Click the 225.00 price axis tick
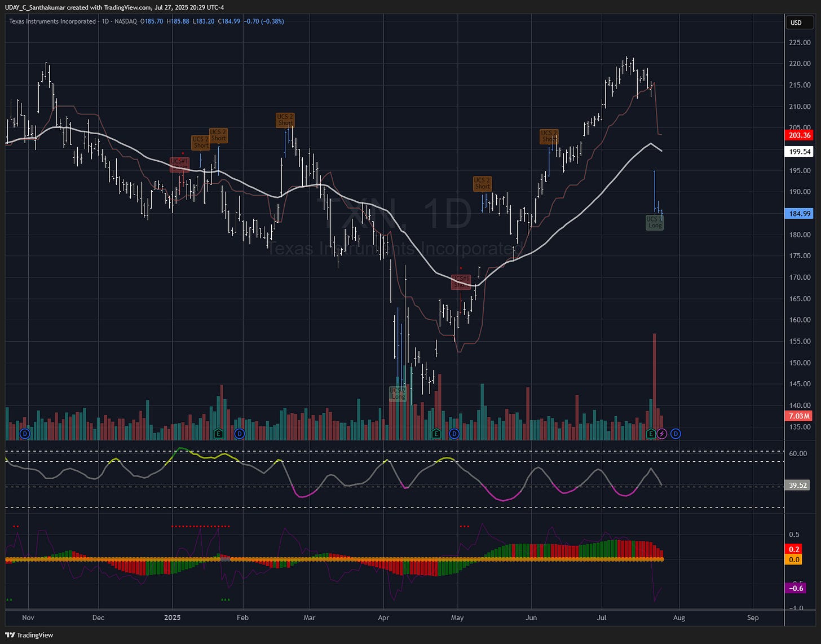The width and height of the screenshot is (821, 644). tap(800, 42)
